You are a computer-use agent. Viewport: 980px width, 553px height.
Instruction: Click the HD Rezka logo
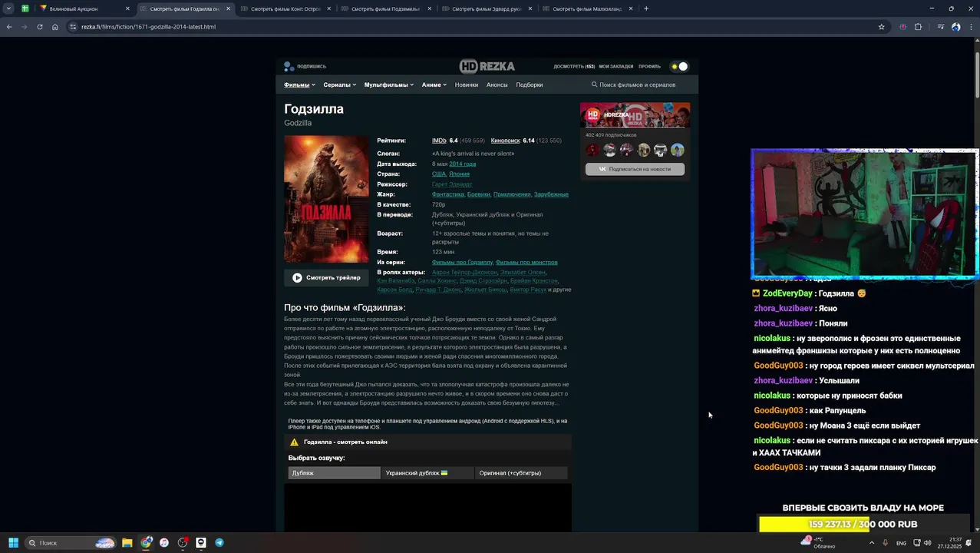(487, 66)
